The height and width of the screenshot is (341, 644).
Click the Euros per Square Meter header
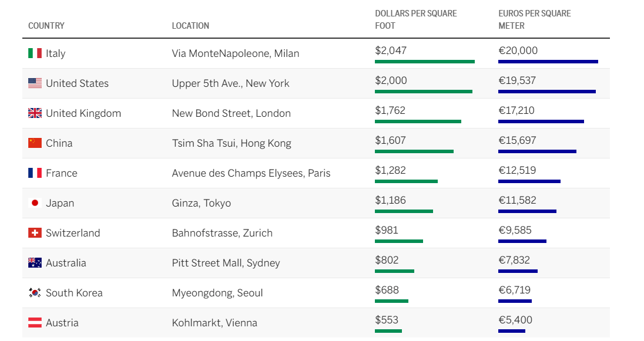click(x=534, y=20)
